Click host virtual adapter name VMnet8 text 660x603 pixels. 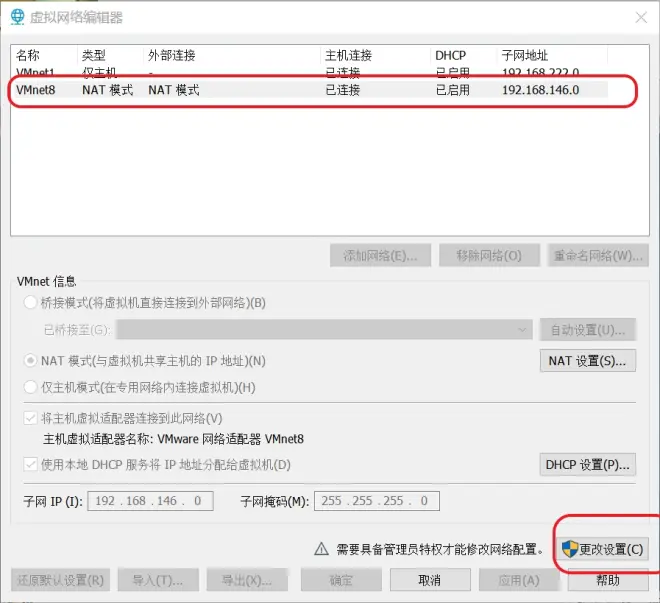[x=173, y=439]
